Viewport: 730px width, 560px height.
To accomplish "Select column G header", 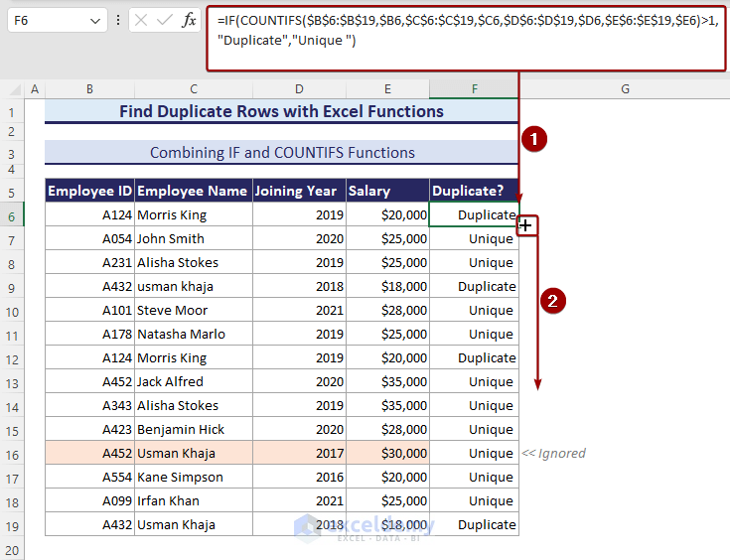I will [625, 89].
